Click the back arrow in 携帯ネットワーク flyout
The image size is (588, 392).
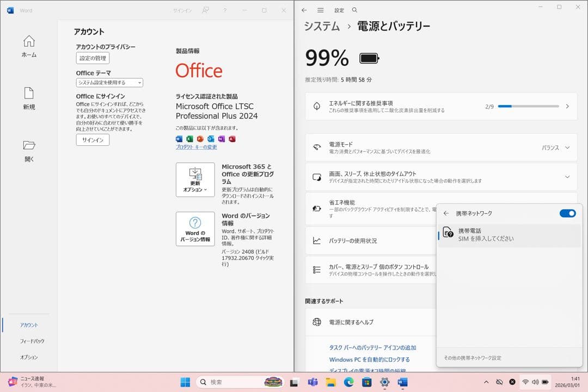pyautogui.click(x=446, y=213)
